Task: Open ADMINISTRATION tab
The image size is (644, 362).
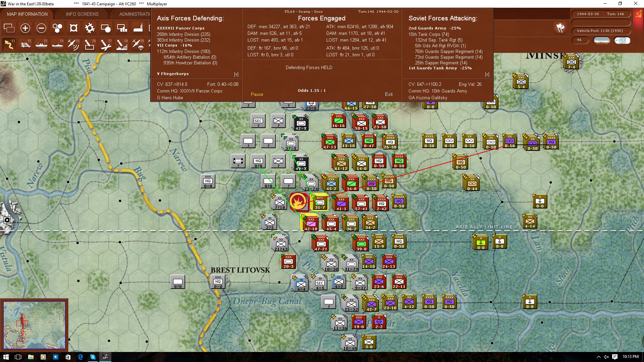Action: [135, 14]
